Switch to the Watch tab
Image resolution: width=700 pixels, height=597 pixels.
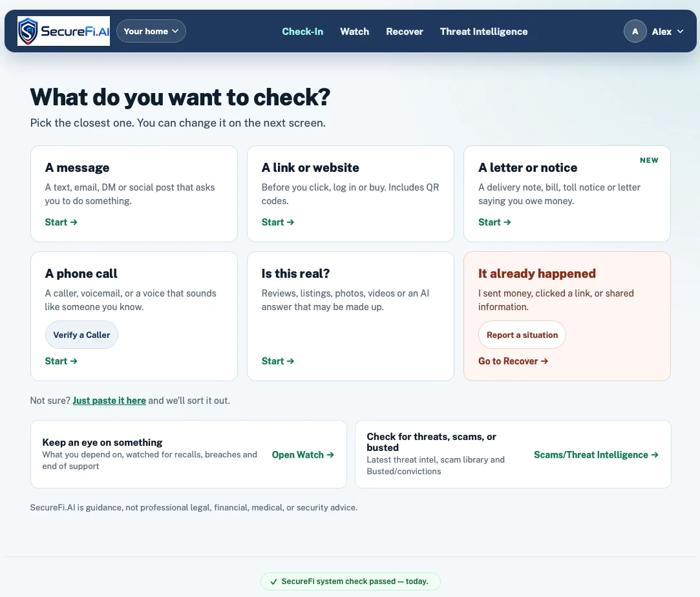point(354,32)
